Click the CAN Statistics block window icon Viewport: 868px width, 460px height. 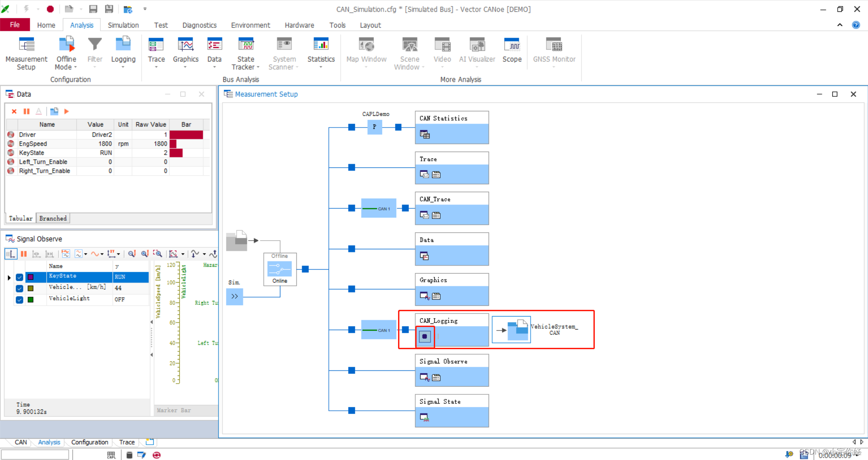pos(425,134)
